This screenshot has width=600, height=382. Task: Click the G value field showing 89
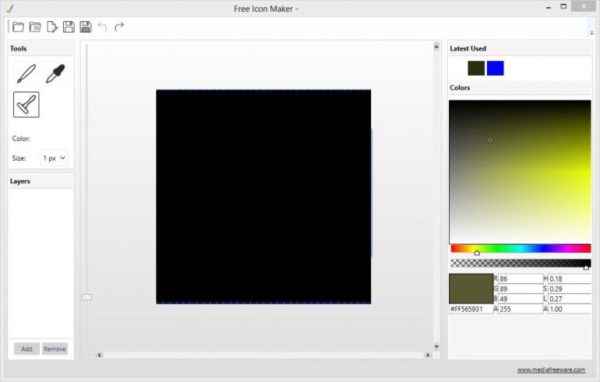(x=520, y=289)
